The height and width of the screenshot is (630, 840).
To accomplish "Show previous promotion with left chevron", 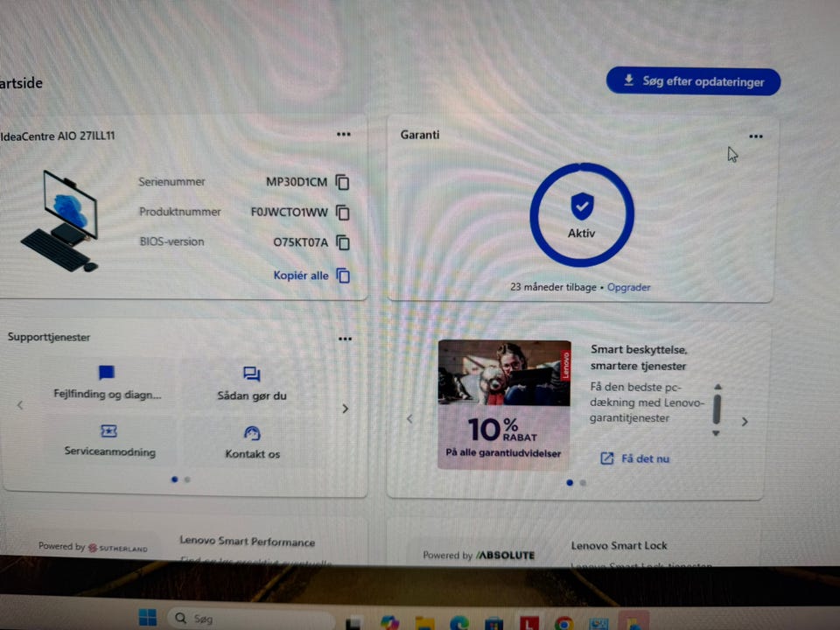I will click(409, 419).
